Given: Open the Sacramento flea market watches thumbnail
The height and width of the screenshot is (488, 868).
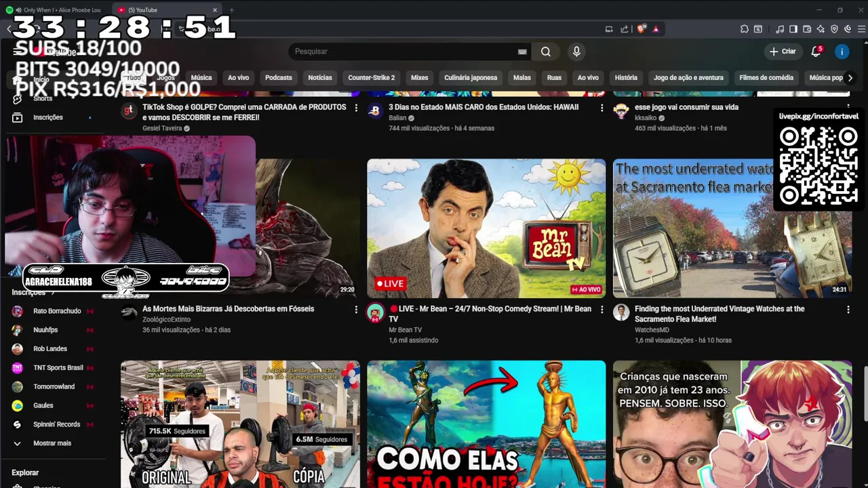Looking at the screenshot, I should coord(732,228).
